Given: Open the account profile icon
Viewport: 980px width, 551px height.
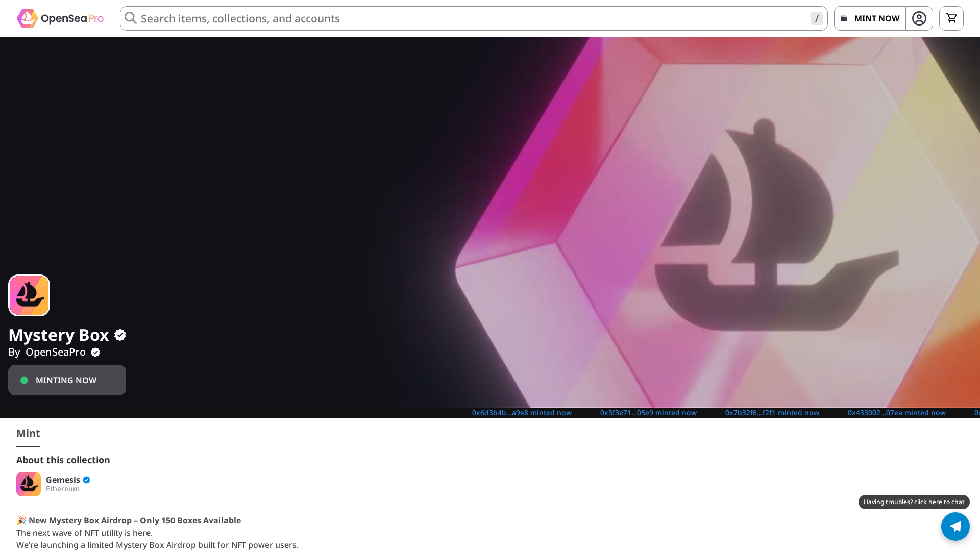Looking at the screenshot, I should pos(919,18).
